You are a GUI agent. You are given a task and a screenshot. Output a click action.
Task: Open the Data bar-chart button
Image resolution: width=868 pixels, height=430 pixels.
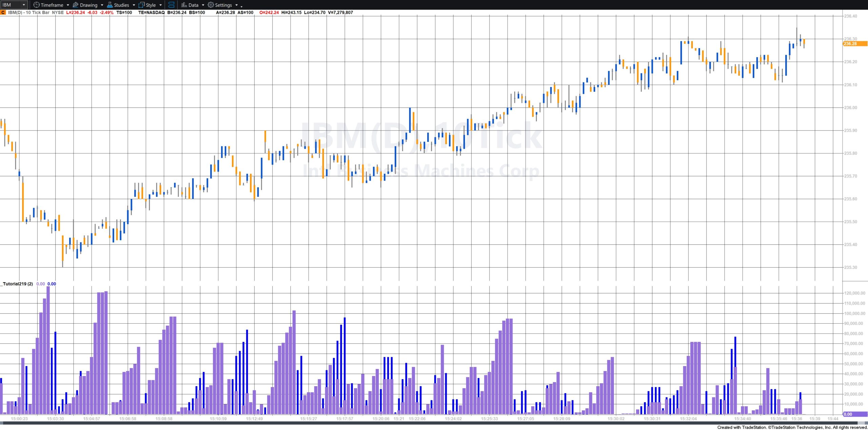(190, 5)
